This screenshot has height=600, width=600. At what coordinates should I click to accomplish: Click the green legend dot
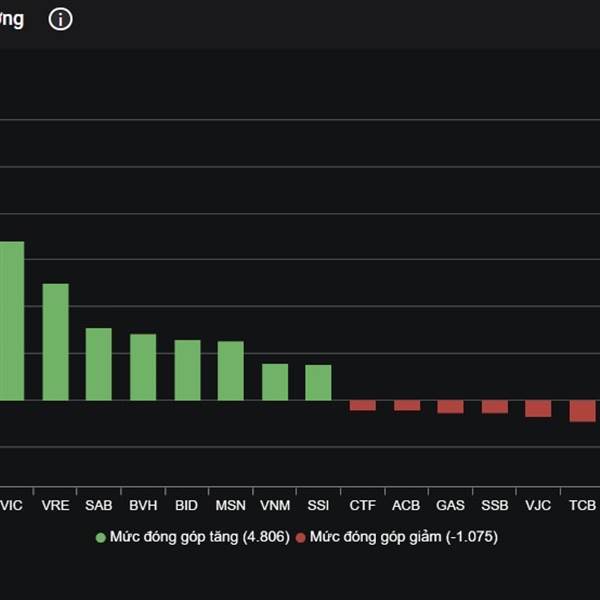click(x=100, y=537)
